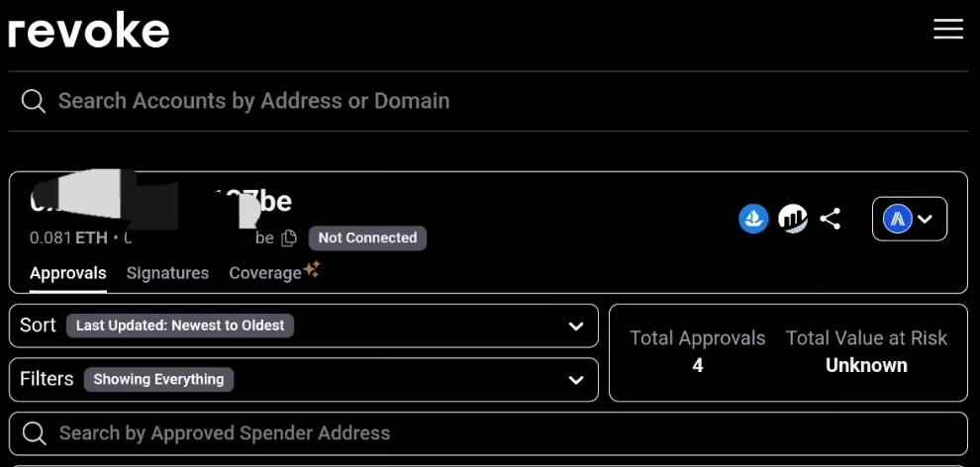The height and width of the screenshot is (467, 980).
Task: Click the Total Value at Risk 'Unknown'
Action: pyautogui.click(x=866, y=365)
